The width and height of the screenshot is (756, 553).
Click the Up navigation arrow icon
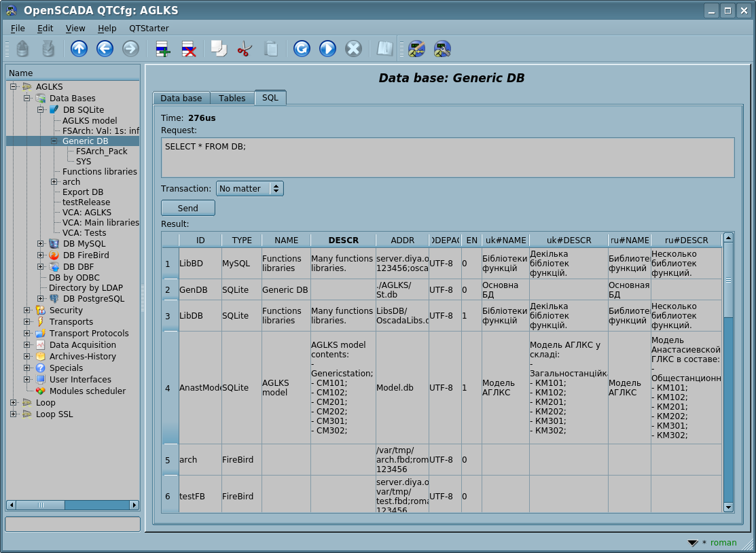tap(79, 49)
